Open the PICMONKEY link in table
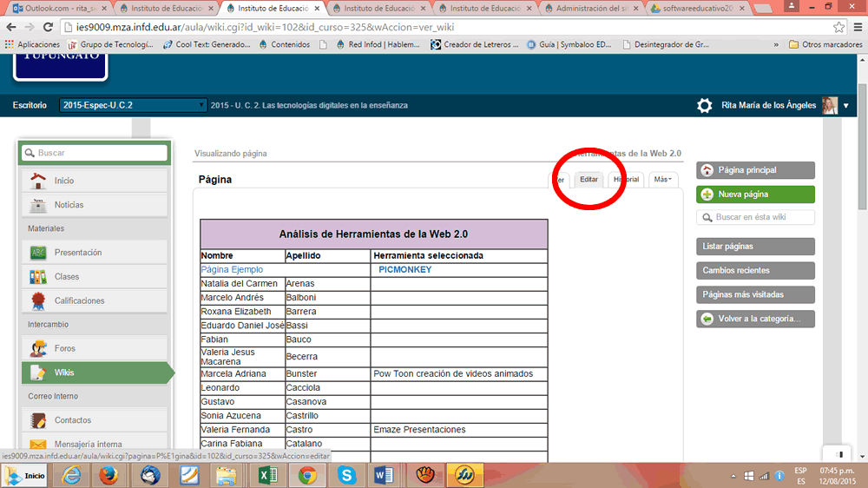This screenshot has height=488, width=868. click(x=404, y=270)
